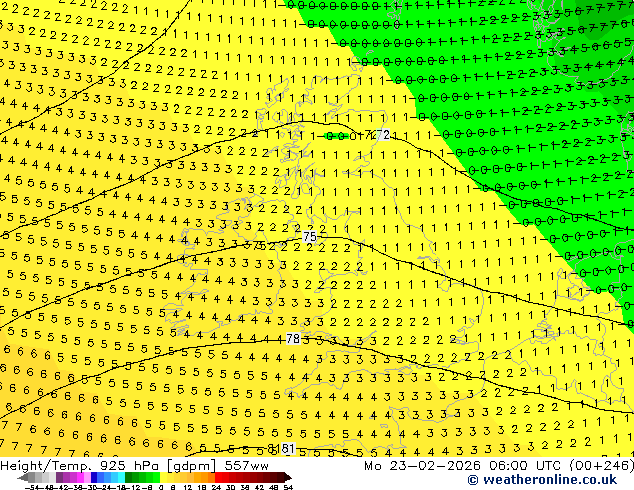Viewport: 634px width, 490px height.
Task: Click the yellow 0 degree colour in the scale
Action: pos(163,477)
